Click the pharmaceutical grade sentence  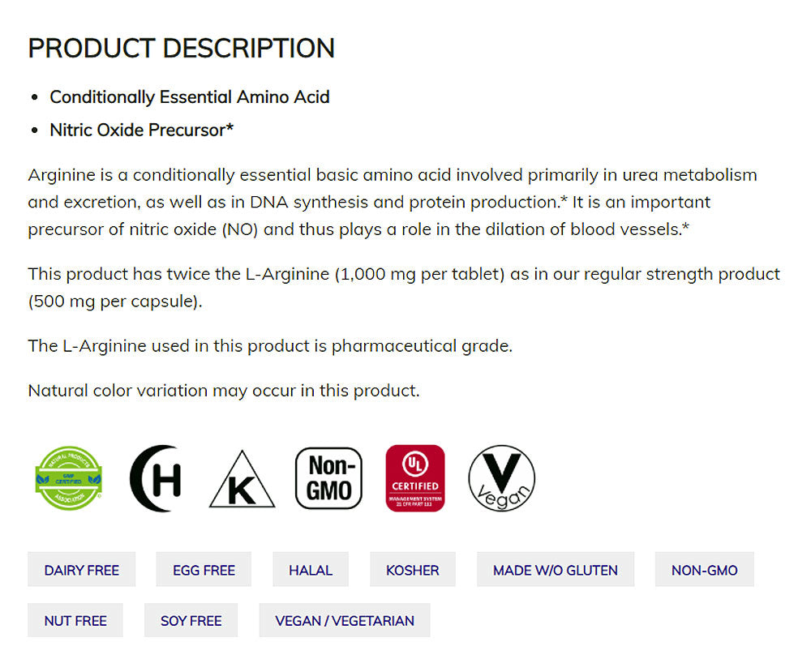[270, 346]
